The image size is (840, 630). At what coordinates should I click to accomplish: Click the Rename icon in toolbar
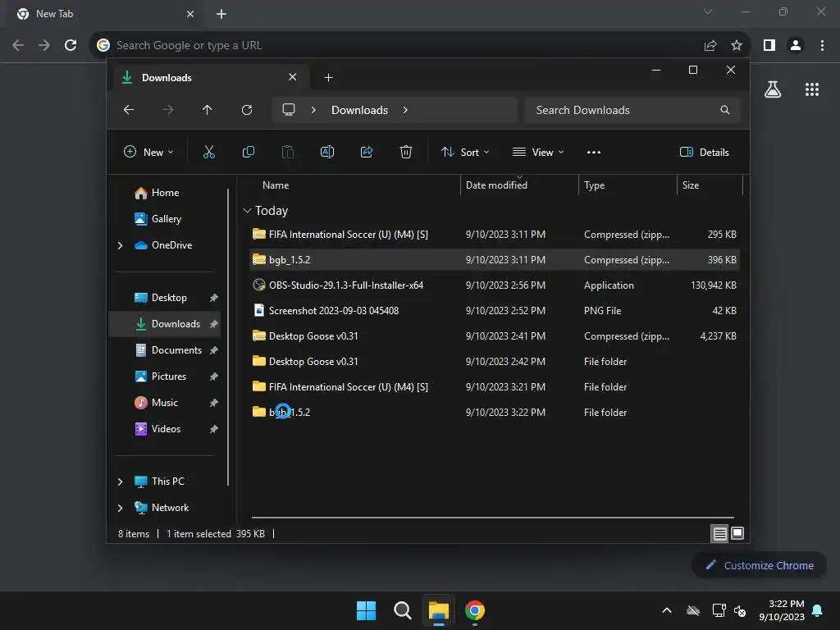pyautogui.click(x=326, y=152)
